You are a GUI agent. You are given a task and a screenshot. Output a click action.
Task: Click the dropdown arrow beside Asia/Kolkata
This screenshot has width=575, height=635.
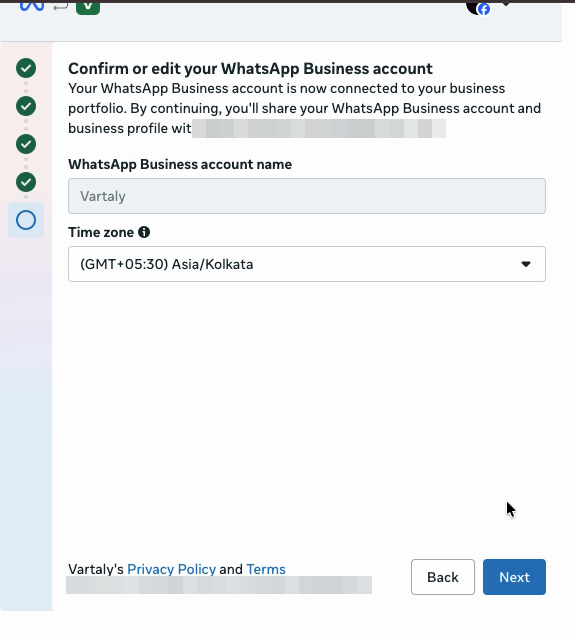click(x=526, y=264)
